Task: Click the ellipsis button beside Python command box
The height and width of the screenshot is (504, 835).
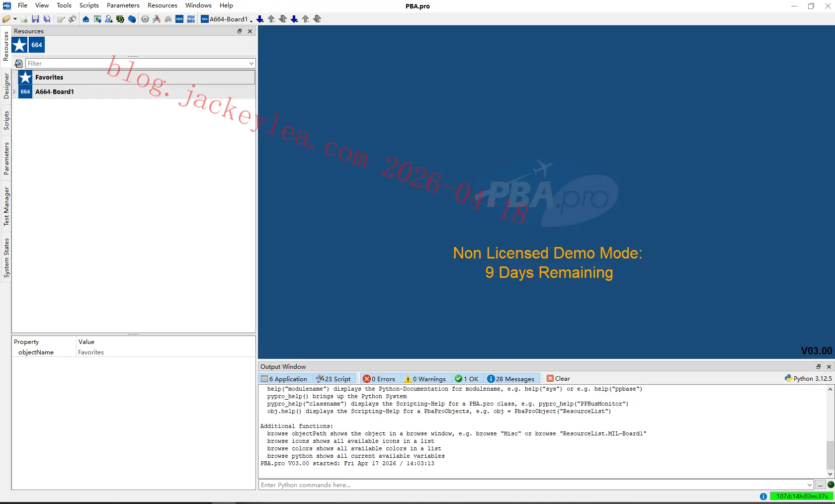Action: [820, 485]
